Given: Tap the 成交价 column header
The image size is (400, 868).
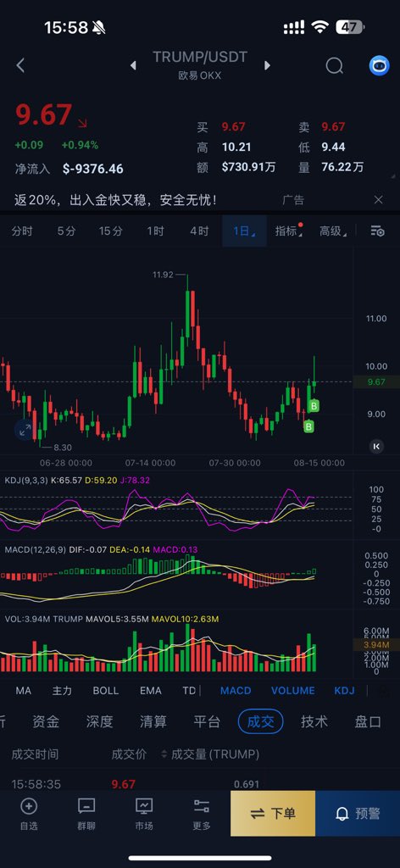Looking at the screenshot, I should pos(129,754).
